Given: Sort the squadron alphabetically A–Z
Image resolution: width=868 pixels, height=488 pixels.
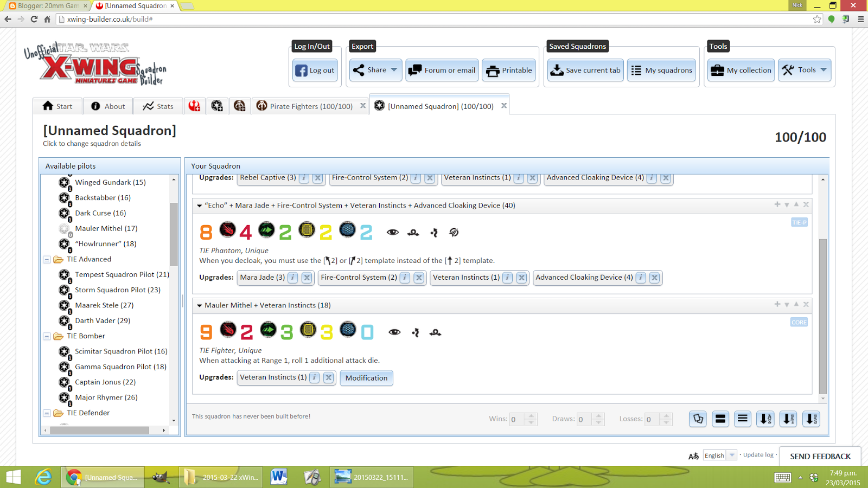Looking at the screenshot, I should pos(765,419).
